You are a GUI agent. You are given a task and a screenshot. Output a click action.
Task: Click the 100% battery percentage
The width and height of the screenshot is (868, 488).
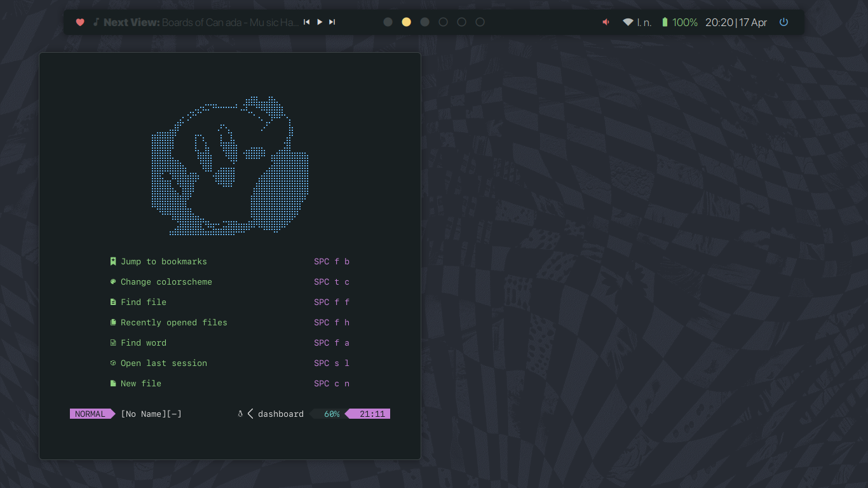tap(685, 22)
